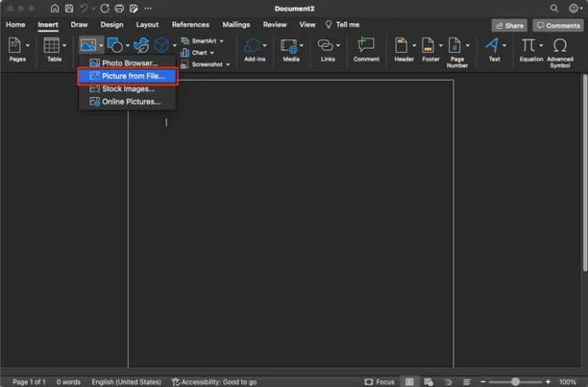Expand the Pages dropdown arrow
The height and width of the screenshot is (387, 588).
(28, 45)
